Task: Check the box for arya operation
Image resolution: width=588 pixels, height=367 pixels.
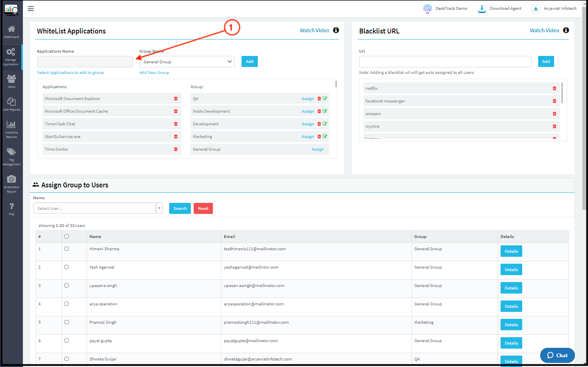Action: coord(67,304)
